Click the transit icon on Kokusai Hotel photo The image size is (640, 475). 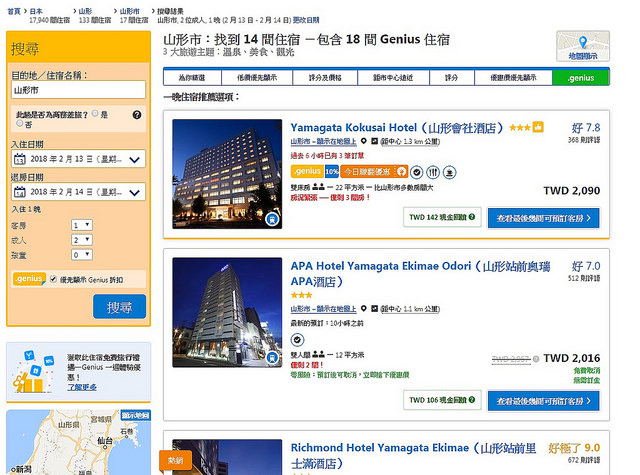272,219
